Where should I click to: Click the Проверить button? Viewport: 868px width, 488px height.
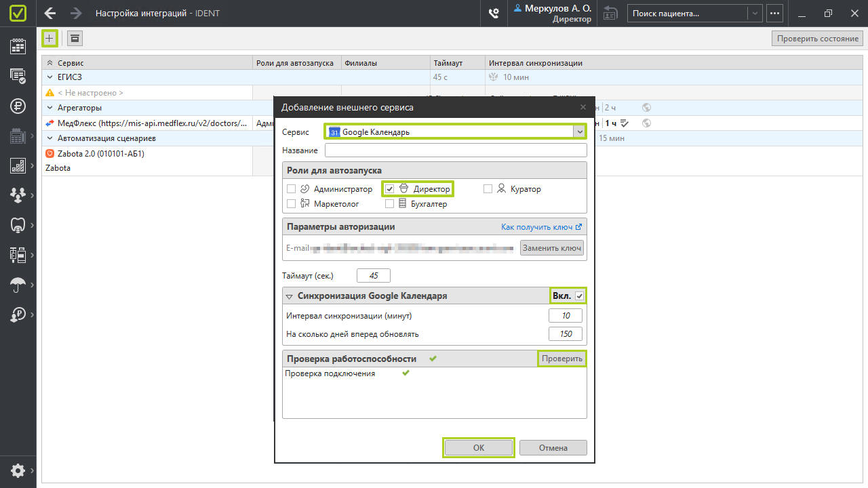(x=561, y=359)
